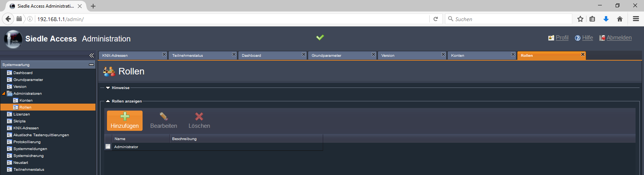Image resolution: width=644 pixels, height=175 pixels.
Task: Expand the Hinweise section
Action: coord(108,88)
